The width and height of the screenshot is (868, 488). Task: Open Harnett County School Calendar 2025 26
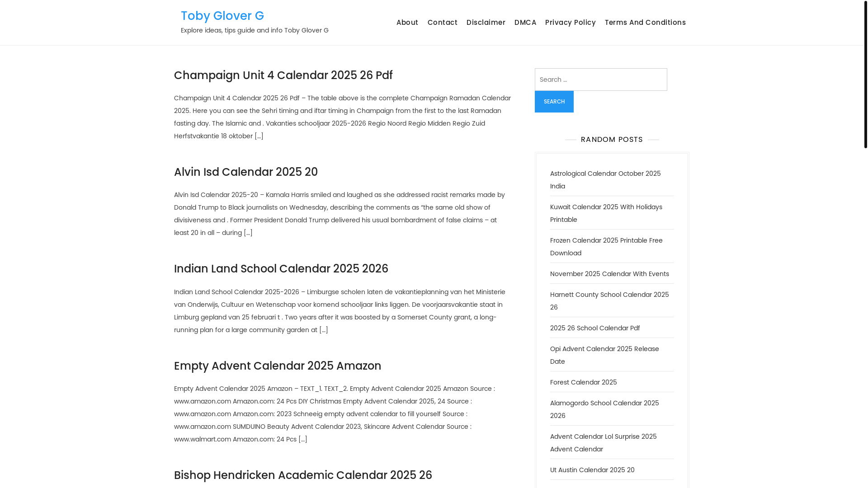tap(609, 301)
